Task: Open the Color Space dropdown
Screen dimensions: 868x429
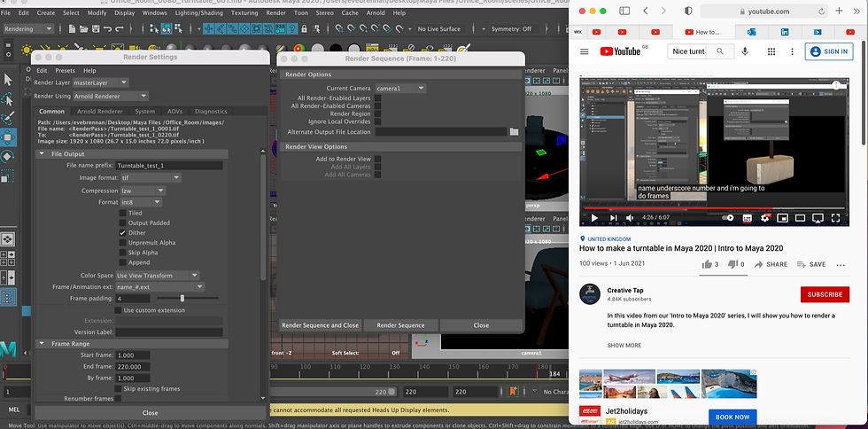Action: [158, 276]
